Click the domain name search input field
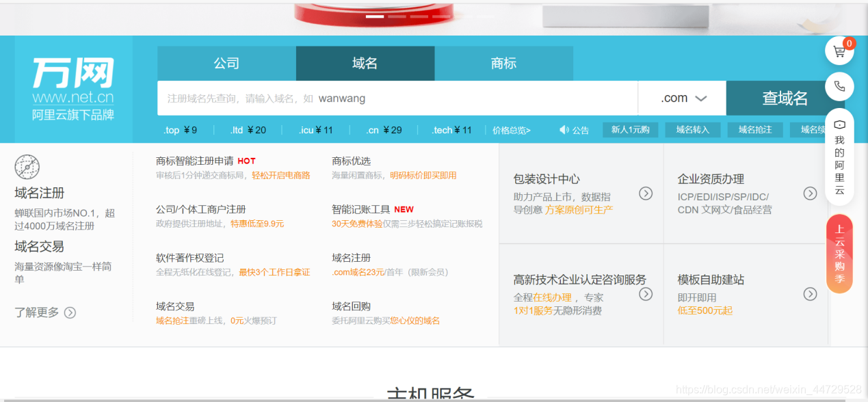 pos(397,98)
